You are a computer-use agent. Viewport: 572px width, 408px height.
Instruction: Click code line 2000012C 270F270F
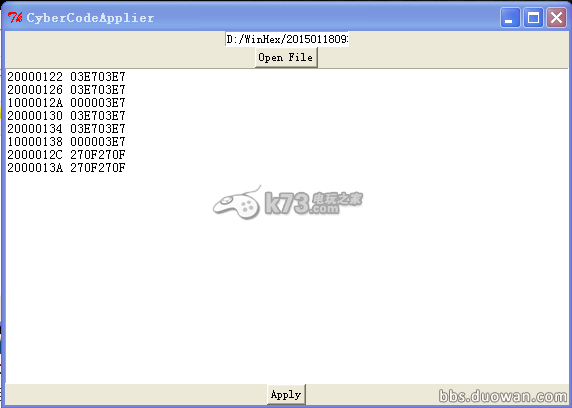point(66,155)
